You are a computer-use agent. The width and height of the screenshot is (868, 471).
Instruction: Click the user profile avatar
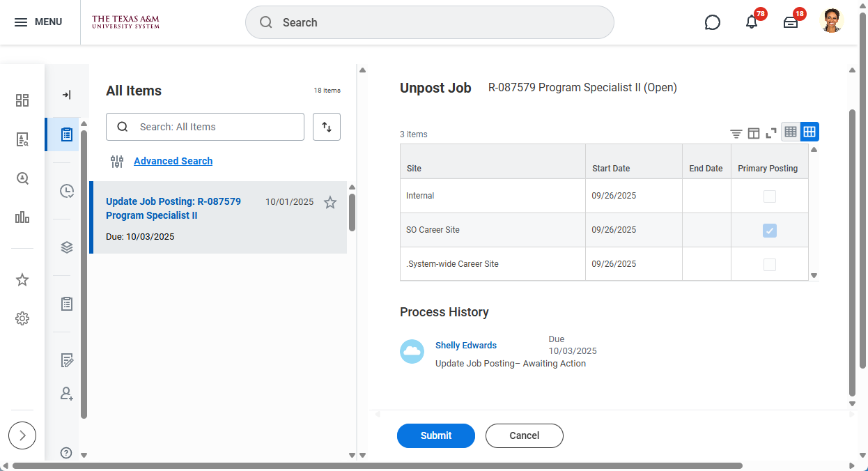831,22
